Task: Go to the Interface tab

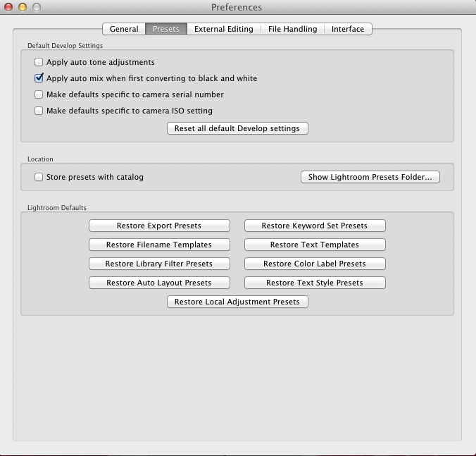Action: (x=348, y=29)
